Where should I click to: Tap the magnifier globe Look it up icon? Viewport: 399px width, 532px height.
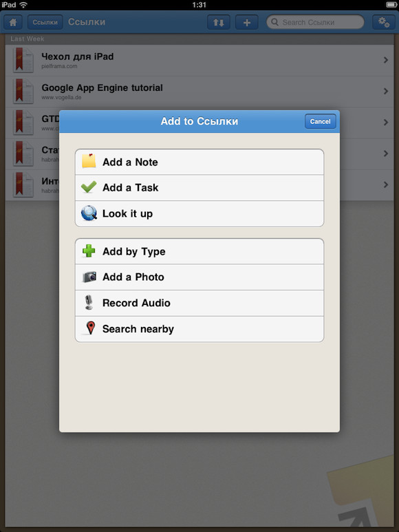click(x=89, y=213)
